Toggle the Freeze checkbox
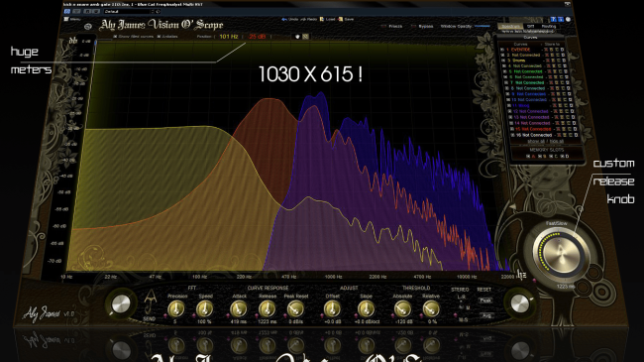 (383, 27)
